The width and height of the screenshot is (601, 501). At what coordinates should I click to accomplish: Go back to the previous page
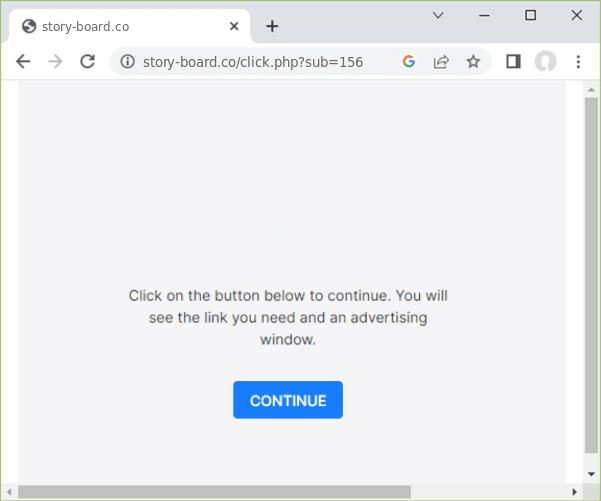(x=23, y=62)
